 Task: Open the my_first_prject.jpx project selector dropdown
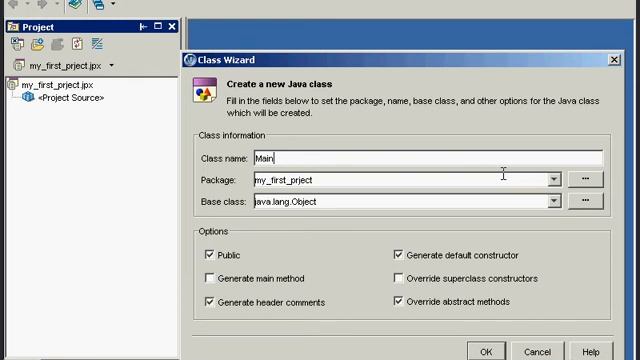[x=111, y=65]
